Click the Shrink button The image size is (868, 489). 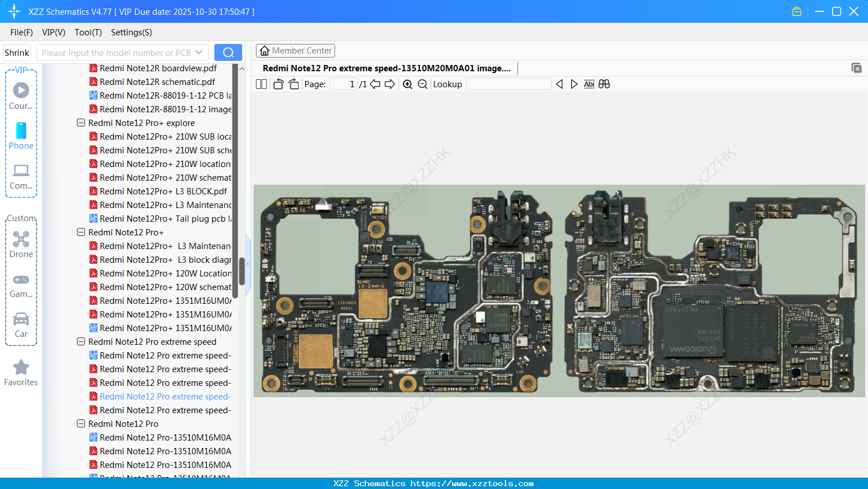coord(17,52)
